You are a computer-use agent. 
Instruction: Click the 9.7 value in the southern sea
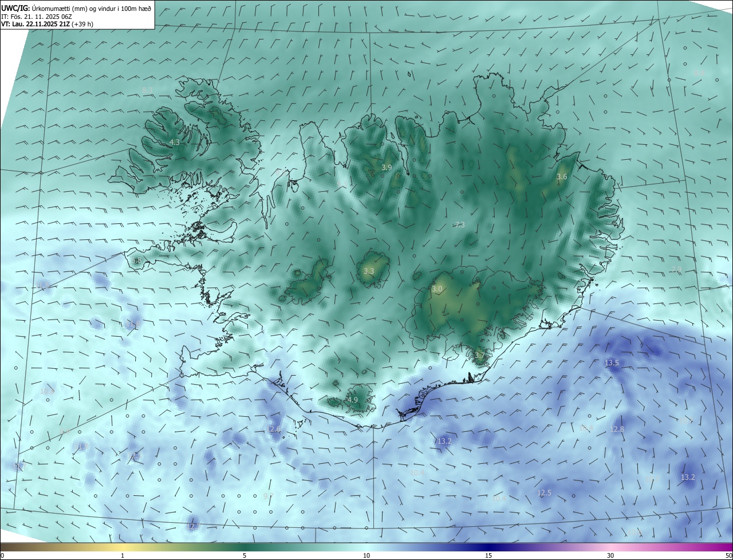268,495
